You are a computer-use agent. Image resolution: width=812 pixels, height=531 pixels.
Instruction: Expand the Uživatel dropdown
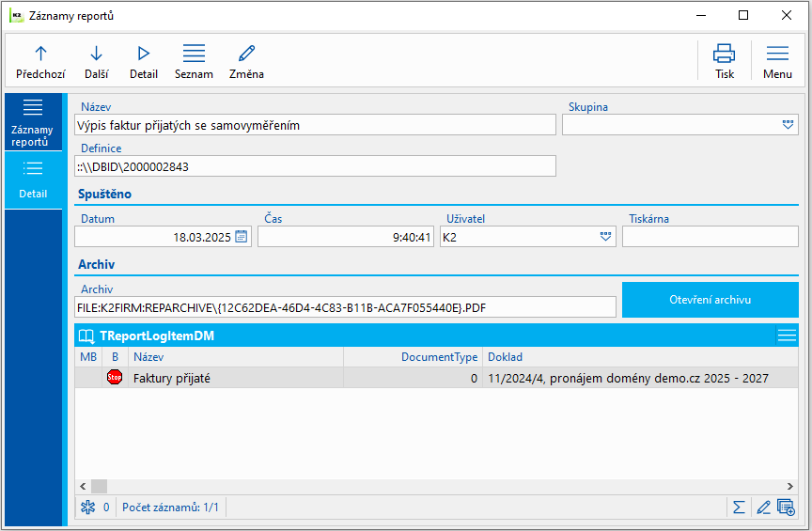(605, 237)
